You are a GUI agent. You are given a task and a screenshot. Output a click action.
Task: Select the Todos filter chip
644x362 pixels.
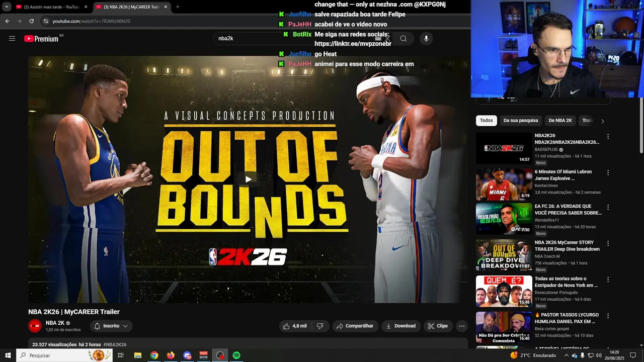(x=487, y=121)
